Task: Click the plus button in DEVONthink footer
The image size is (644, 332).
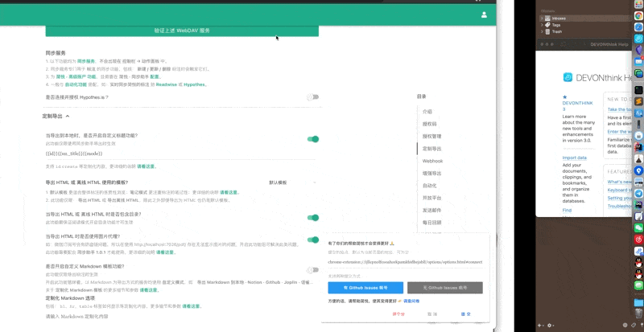Action: click(x=540, y=326)
